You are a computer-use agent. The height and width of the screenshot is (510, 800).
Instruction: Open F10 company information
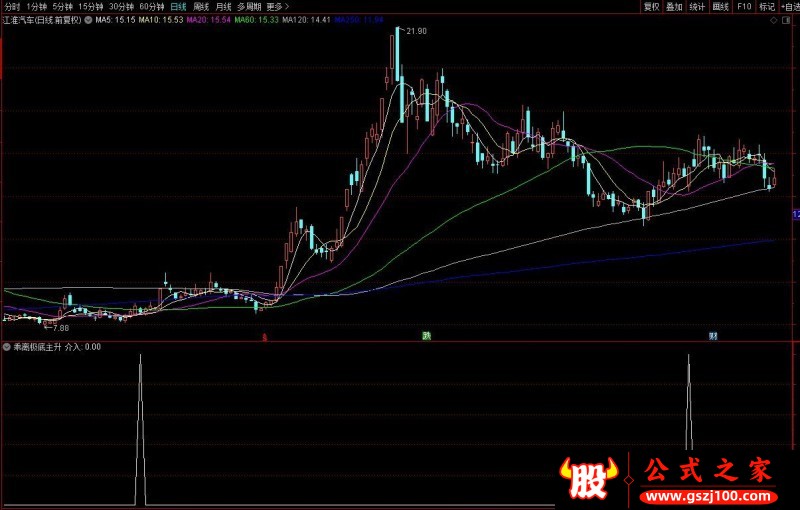pos(743,6)
